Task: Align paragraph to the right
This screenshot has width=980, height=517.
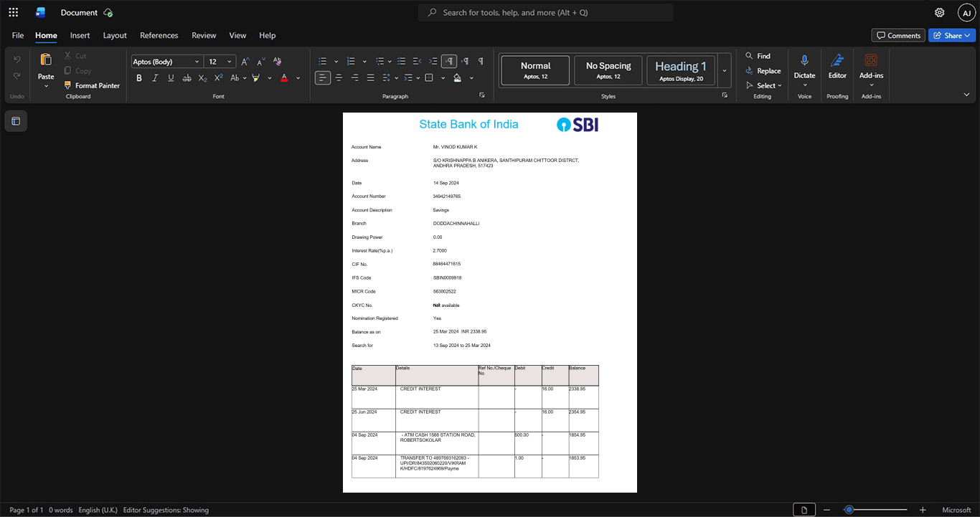Action: click(x=354, y=78)
